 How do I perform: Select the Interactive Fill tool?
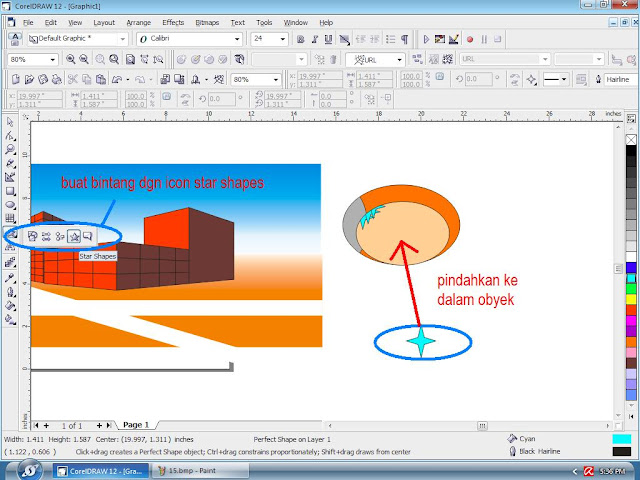pos(10,320)
